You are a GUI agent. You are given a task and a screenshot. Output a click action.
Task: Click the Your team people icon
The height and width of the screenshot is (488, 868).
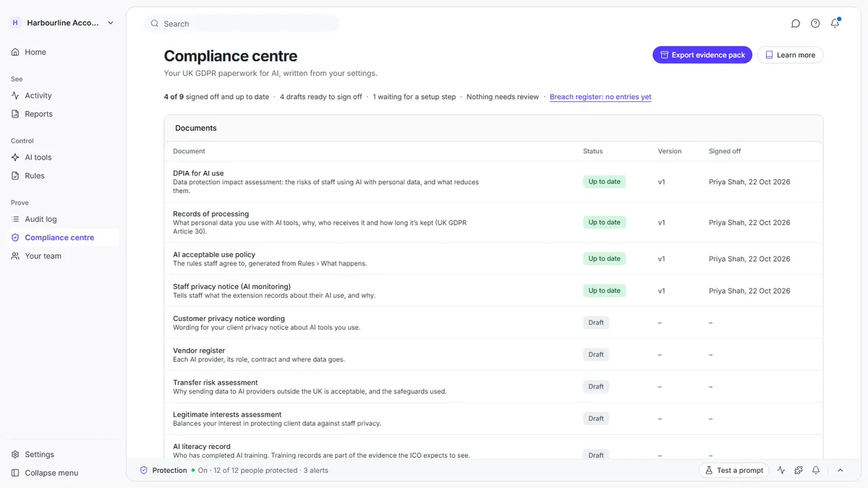pyautogui.click(x=15, y=256)
